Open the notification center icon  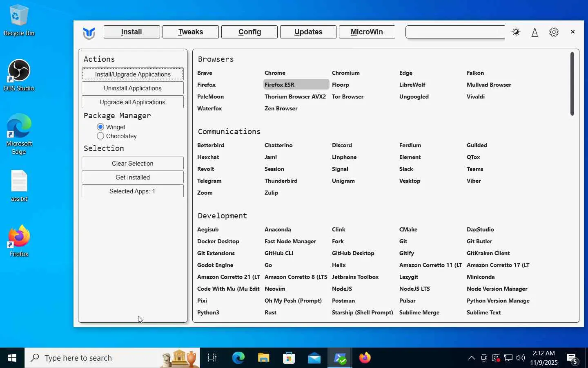572,359
